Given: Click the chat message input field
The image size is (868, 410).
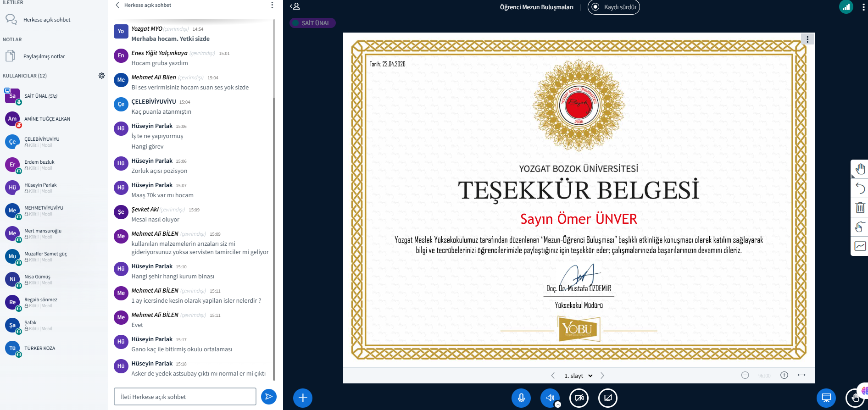Looking at the screenshot, I should click(x=185, y=397).
